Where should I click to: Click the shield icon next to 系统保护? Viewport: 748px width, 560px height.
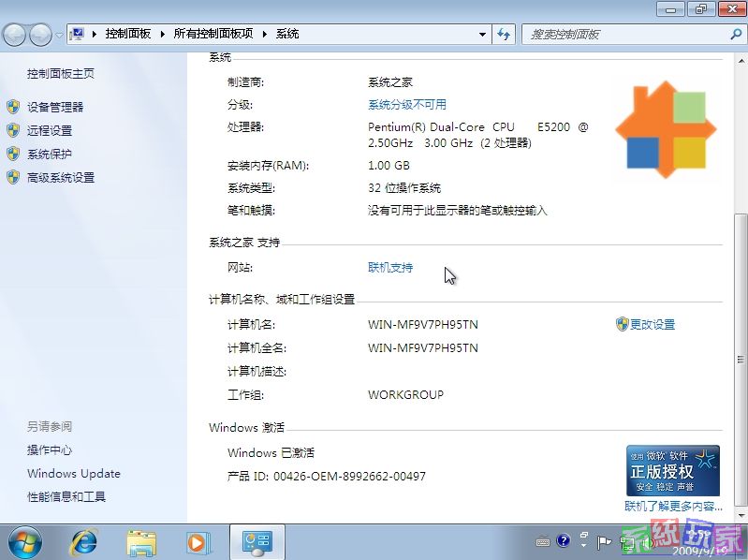point(13,154)
